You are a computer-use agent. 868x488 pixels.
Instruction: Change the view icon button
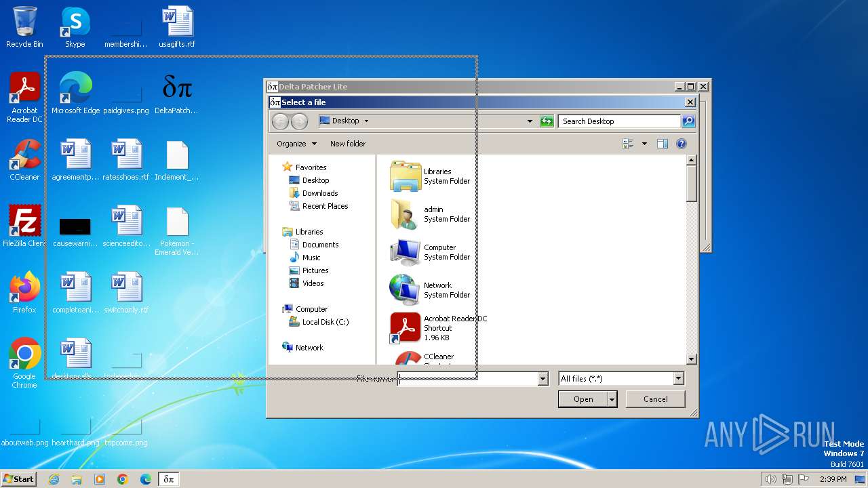pyautogui.click(x=628, y=144)
